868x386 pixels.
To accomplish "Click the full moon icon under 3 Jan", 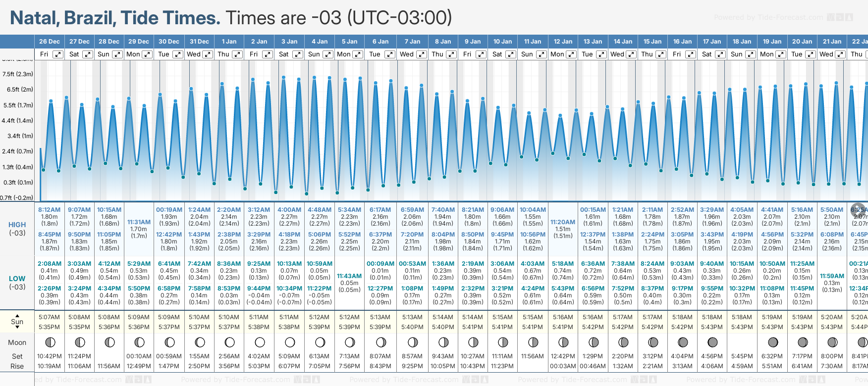I will (x=290, y=342).
